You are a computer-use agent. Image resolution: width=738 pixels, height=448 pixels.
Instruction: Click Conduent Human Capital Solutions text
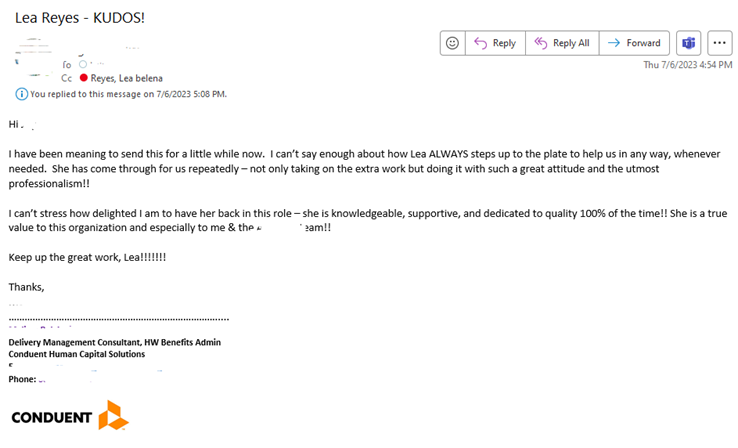pyautogui.click(x=76, y=354)
